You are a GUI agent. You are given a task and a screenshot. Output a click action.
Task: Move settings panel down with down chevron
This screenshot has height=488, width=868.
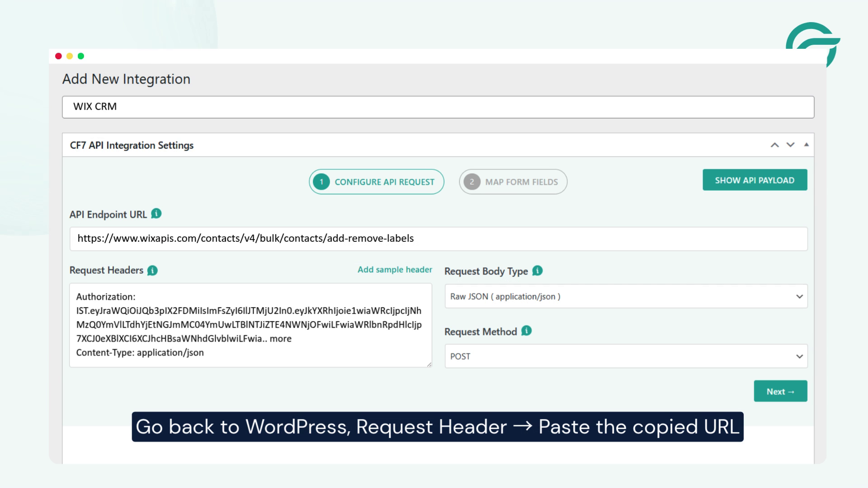(x=790, y=145)
